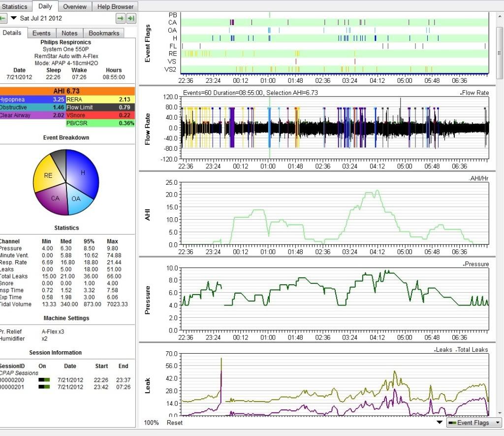Click the RE slice in the pie chart
The image size is (504, 436).
[48, 174]
